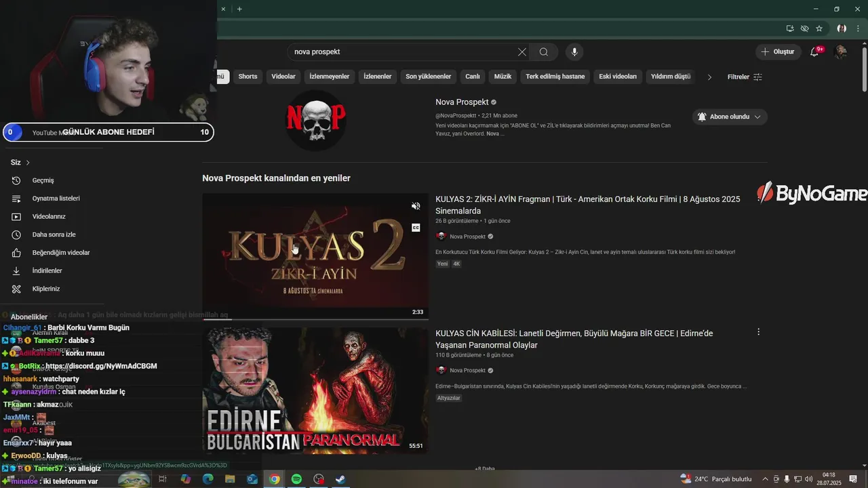Open Klipleriniz in sidebar
This screenshot has height=488, width=868.
pos(46,289)
